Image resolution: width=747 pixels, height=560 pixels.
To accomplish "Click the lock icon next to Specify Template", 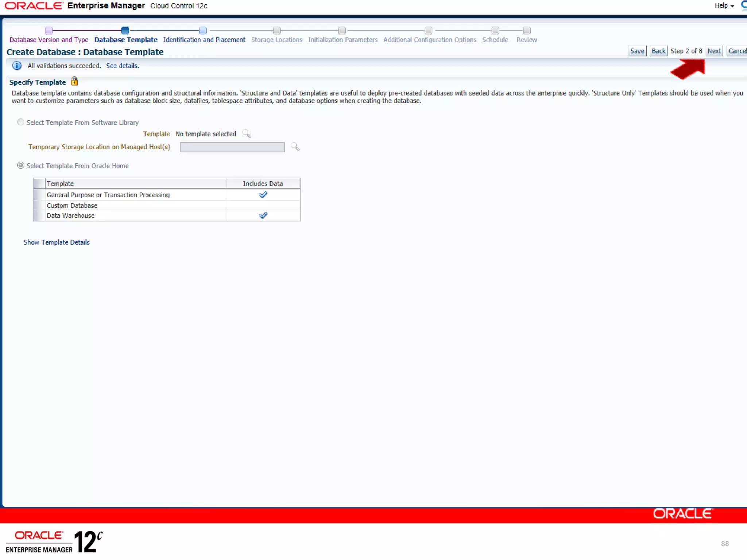I will [74, 81].
